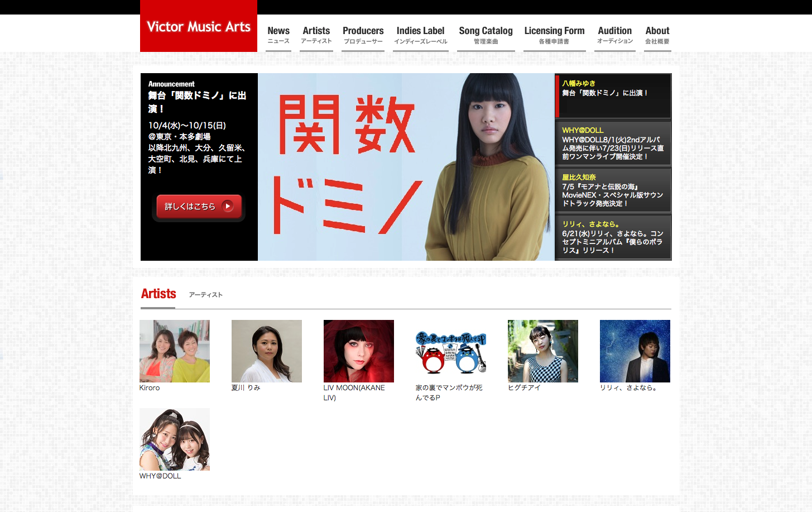Select the 屋比久知奈 news slide
This screenshot has width=812, height=512.
613,190
